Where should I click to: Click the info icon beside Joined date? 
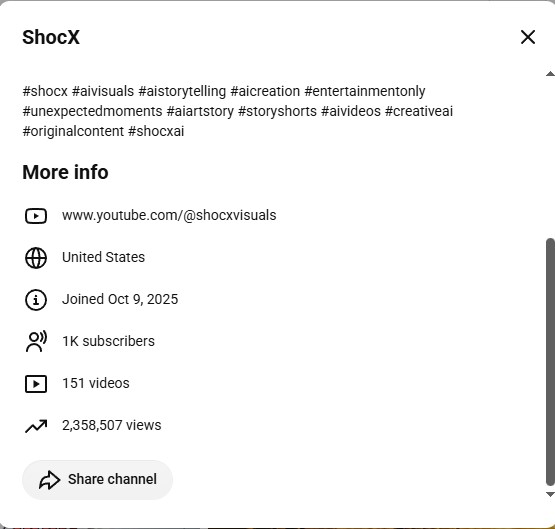coord(36,300)
